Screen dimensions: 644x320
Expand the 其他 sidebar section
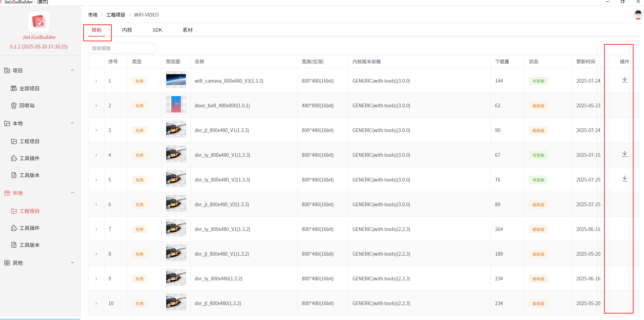[x=72, y=263]
